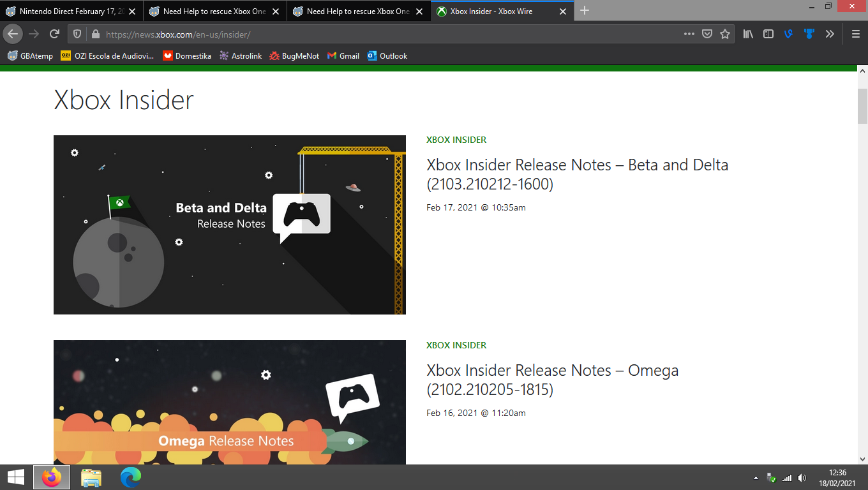Click the date Feb 17, 2021 @ 10:35am

[476, 207]
